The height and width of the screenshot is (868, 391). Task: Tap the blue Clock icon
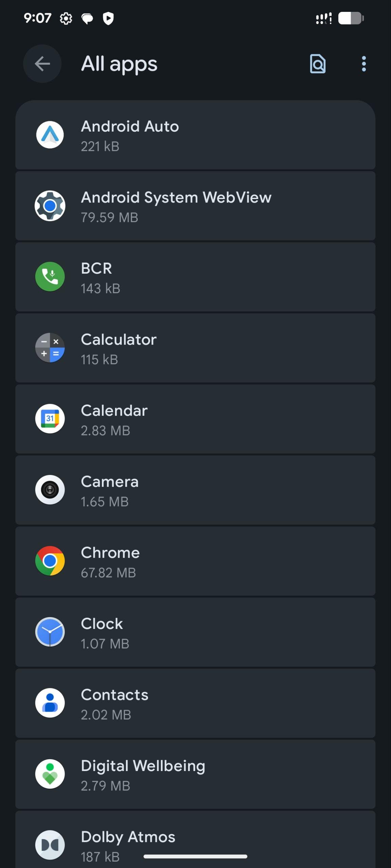pos(50,632)
